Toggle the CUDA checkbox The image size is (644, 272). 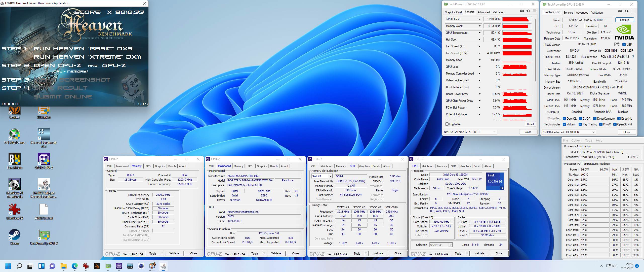coord(580,119)
